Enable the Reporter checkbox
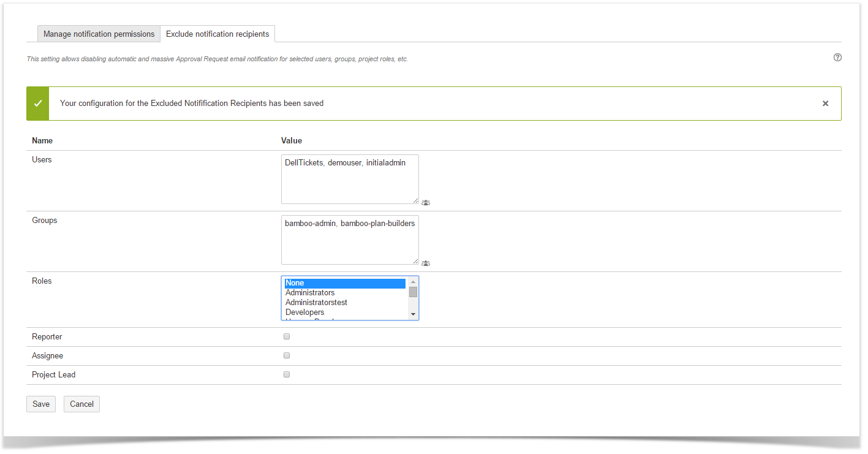The image size is (868, 454). (x=287, y=336)
